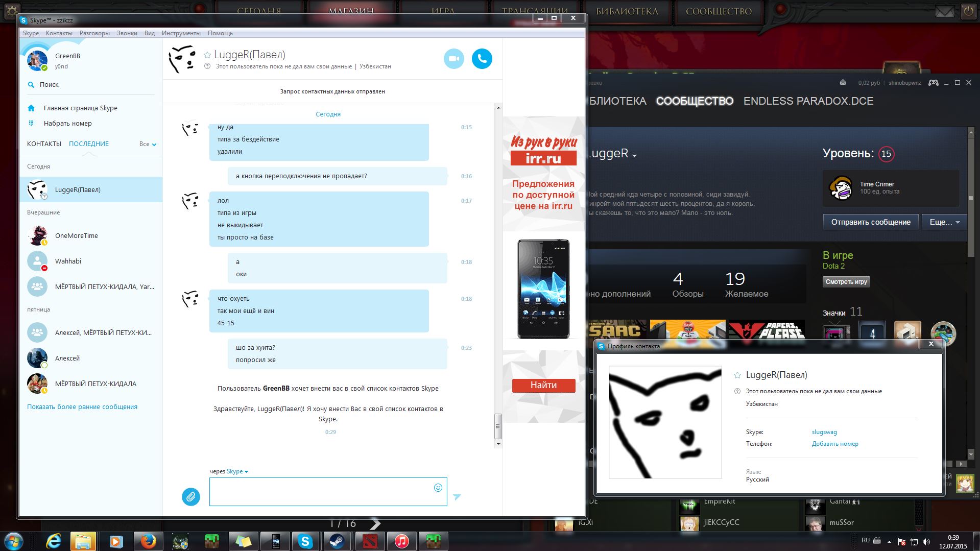
Task: Open Firefox from the taskbar
Action: 148,541
